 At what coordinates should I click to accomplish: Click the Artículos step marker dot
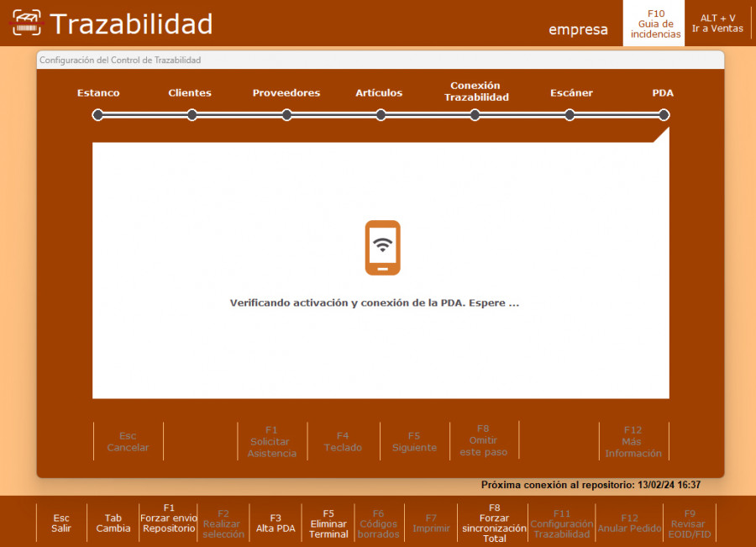pos(381,115)
